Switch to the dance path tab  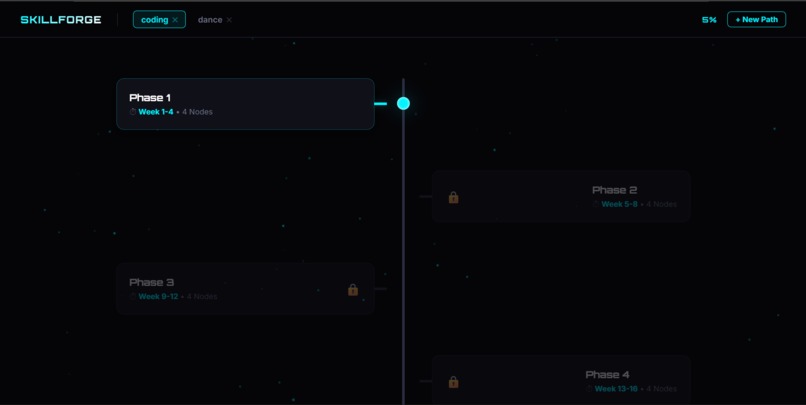(210, 20)
